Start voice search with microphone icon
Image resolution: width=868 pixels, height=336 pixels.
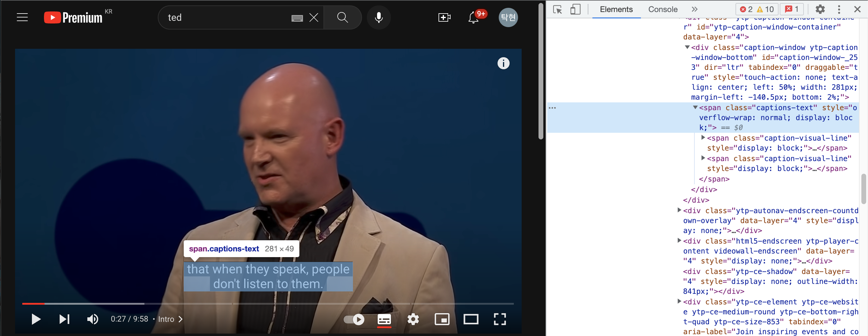[378, 17]
